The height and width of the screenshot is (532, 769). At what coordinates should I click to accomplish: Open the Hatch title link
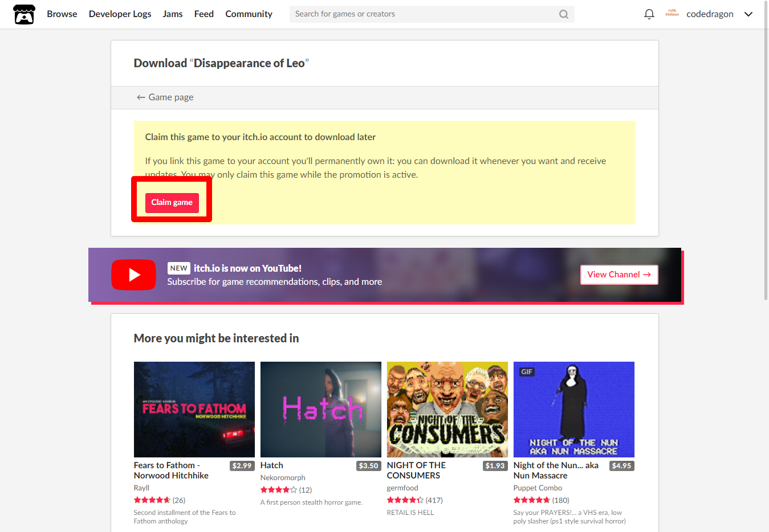[271, 465]
